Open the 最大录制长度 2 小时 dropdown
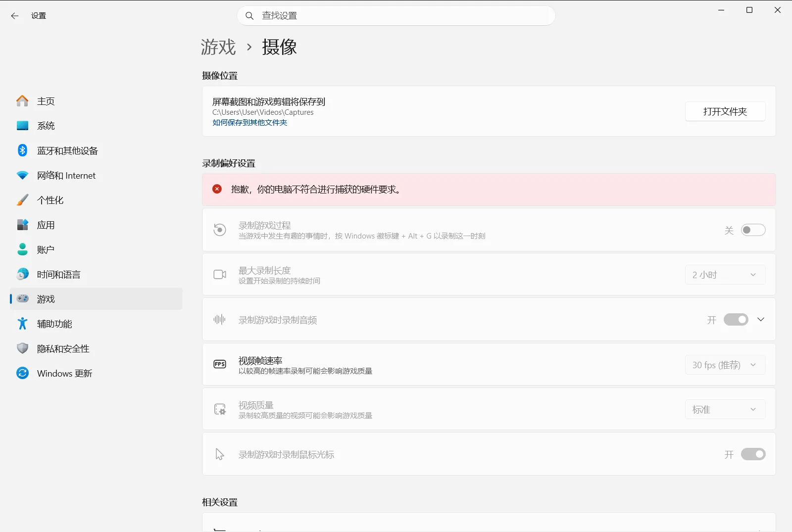Screen dimensions: 792x532 click(725, 275)
